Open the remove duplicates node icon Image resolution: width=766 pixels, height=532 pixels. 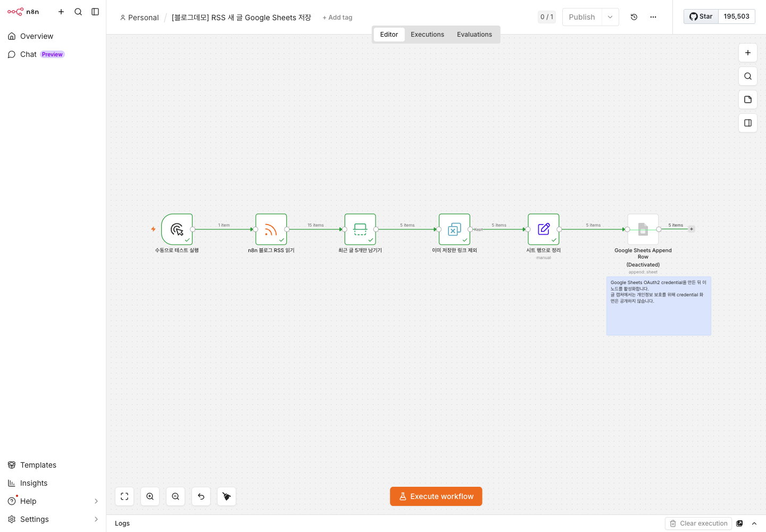coord(454,229)
